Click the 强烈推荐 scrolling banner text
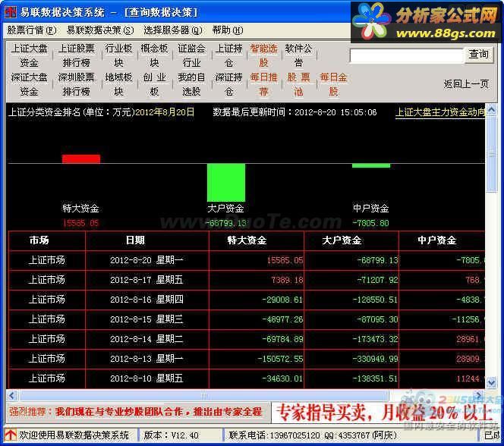The width and height of the screenshot is (504, 446). click(135, 412)
